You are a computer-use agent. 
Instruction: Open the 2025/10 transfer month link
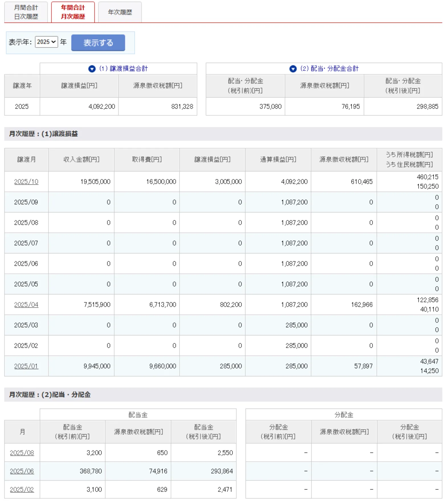(26, 182)
